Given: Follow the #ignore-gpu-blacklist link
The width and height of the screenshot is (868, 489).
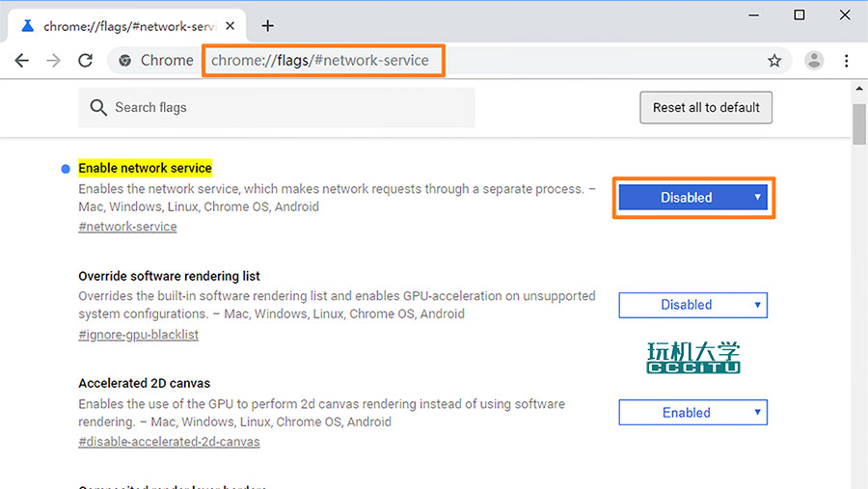Looking at the screenshot, I should [138, 335].
